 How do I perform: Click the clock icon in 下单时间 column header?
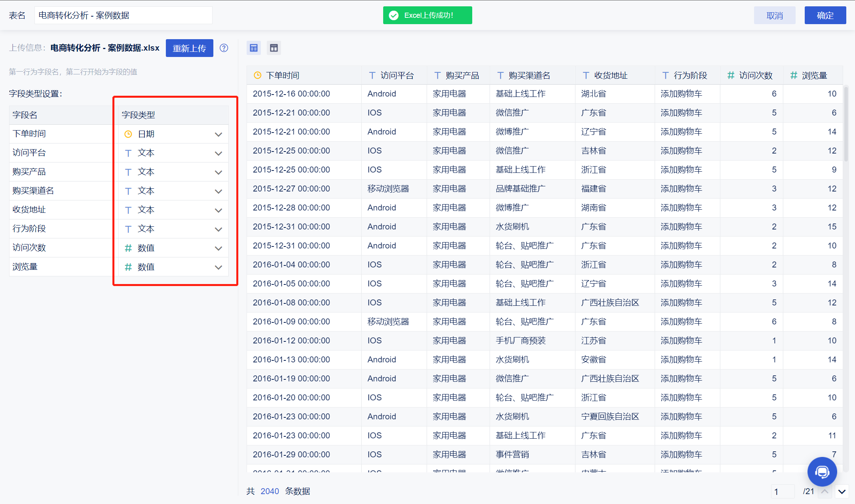click(257, 75)
